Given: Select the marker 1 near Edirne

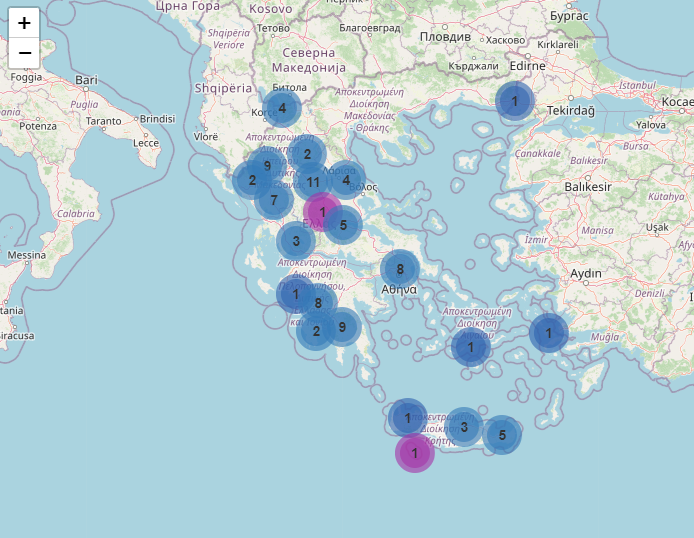Looking at the screenshot, I should 515,101.
